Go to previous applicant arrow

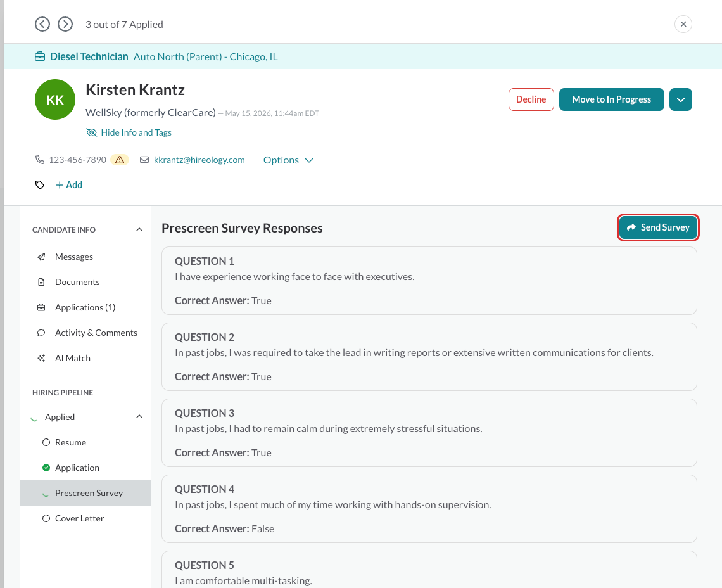pos(42,24)
